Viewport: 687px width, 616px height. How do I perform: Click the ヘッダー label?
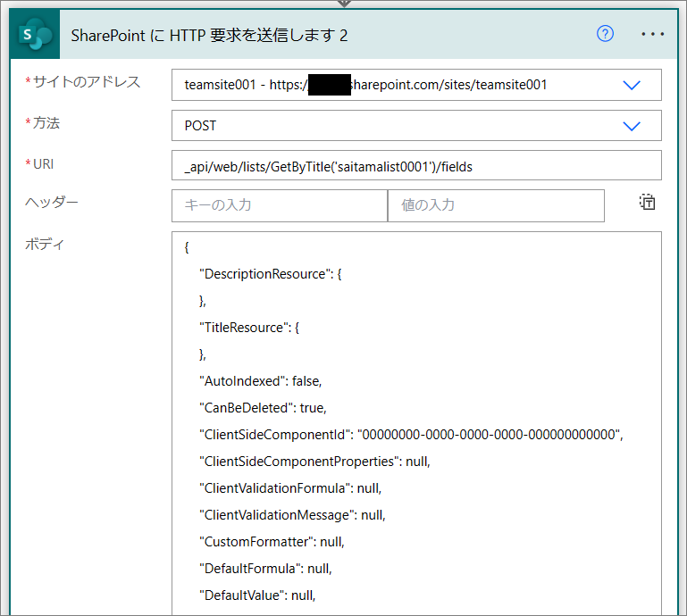click(51, 202)
